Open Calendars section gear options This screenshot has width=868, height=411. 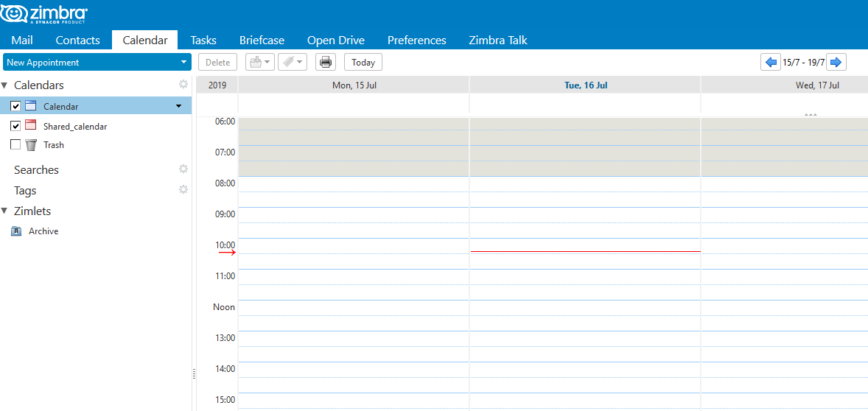point(183,84)
